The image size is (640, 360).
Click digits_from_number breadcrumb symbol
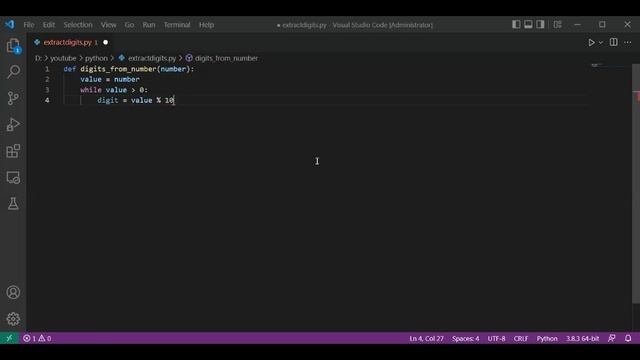point(222,58)
